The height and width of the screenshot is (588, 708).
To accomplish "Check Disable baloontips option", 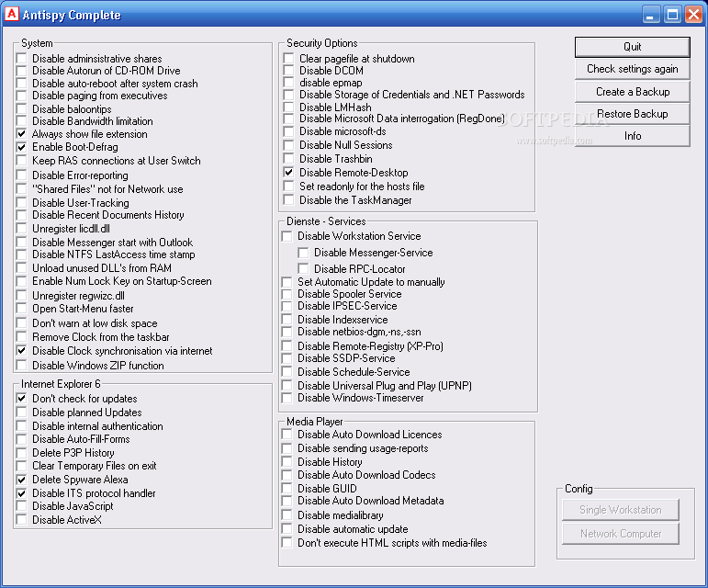I will [x=21, y=108].
